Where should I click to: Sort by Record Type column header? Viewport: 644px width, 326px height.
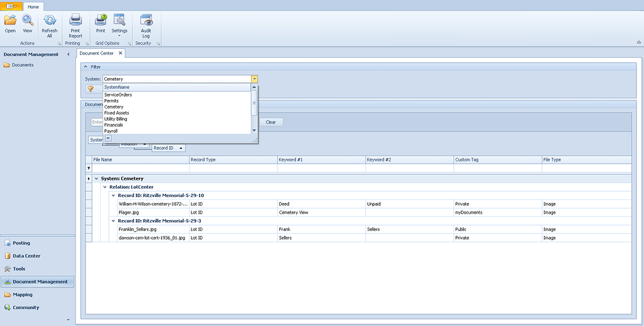tap(233, 159)
